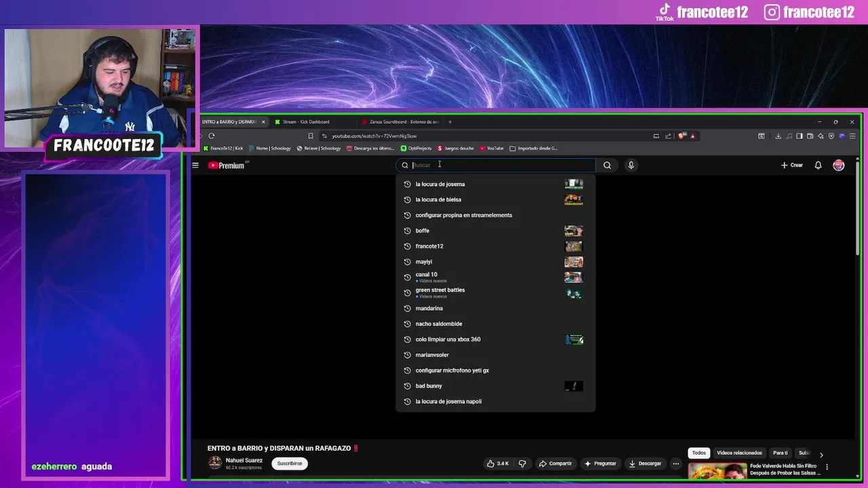The height and width of the screenshot is (488, 868).
Task: Open the Crear button
Action: pyautogui.click(x=791, y=165)
